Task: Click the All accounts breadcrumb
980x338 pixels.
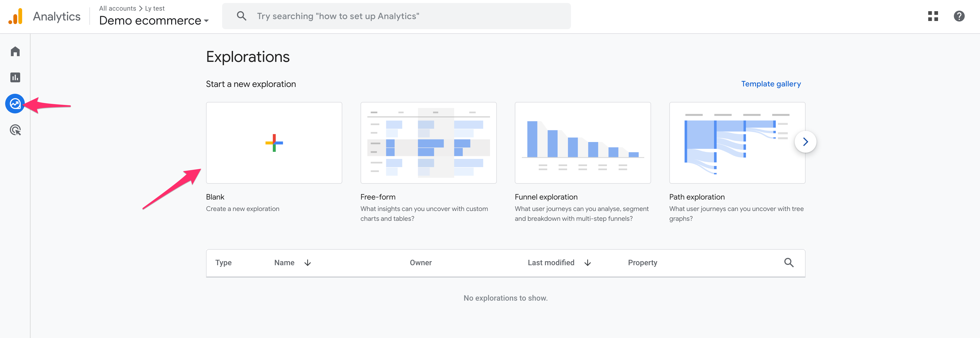Action: [117, 8]
